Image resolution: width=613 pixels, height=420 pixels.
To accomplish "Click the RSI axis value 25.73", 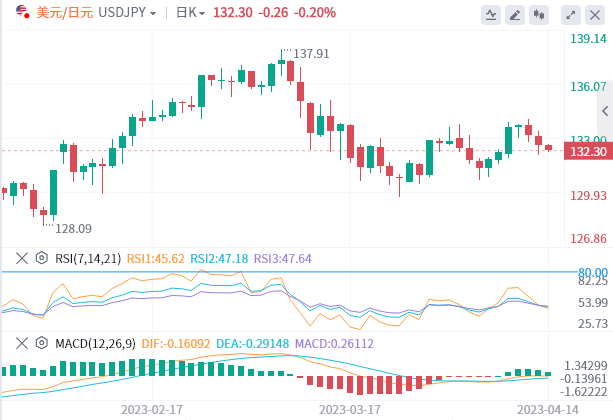I will coord(593,323).
